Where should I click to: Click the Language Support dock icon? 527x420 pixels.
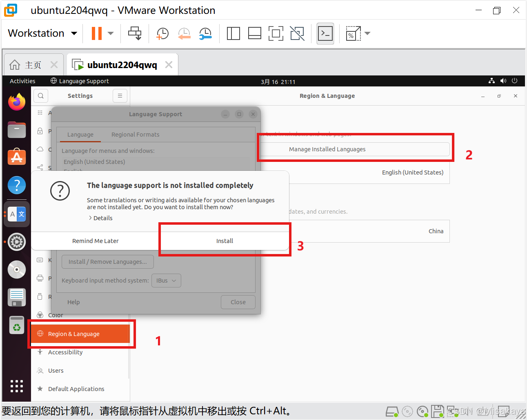click(17, 214)
